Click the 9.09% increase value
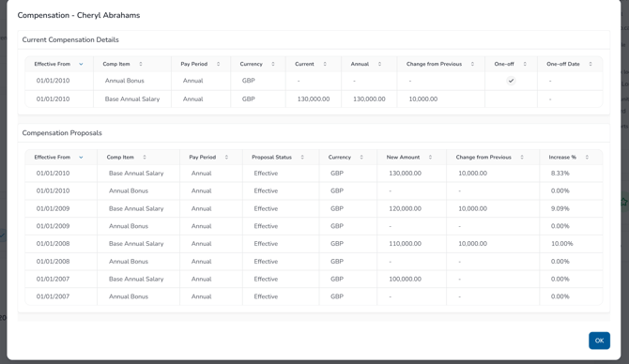 [560, 209]
